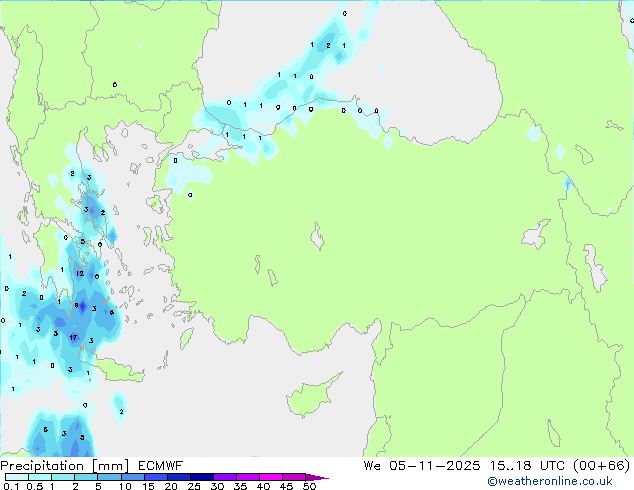Click legend label '50'
The image size is (634, 490).
coord(309,486)
